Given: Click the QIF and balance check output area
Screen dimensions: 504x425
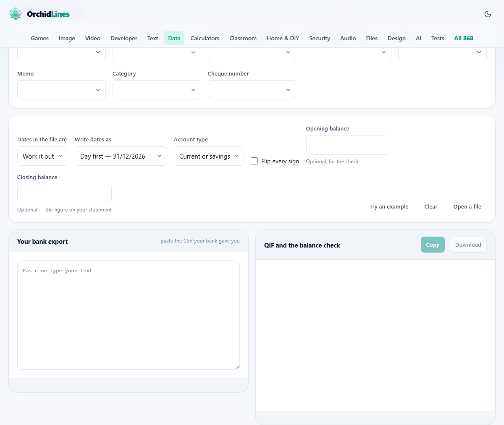Looking at the screenshot, I should (x=375, y=335).
